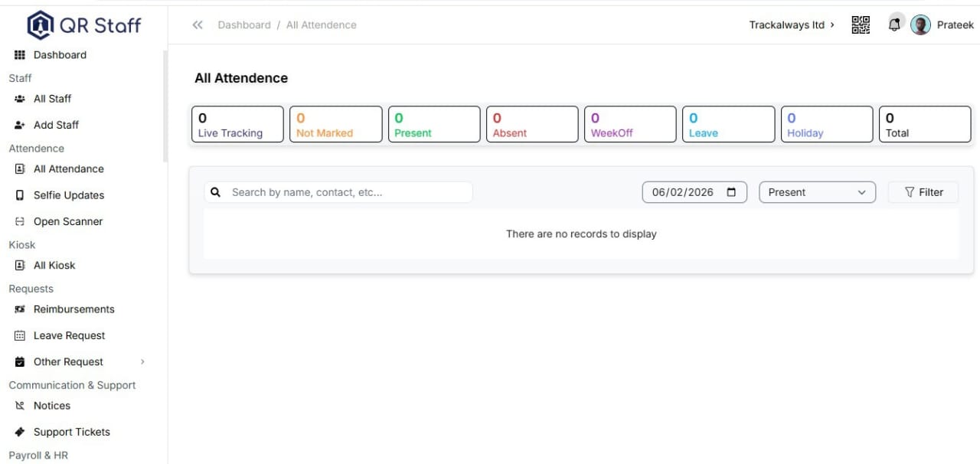Viewport: 980px width, 464px height.
Task: Open the date picker showing 06/02/2026
Action: point(693,192)
